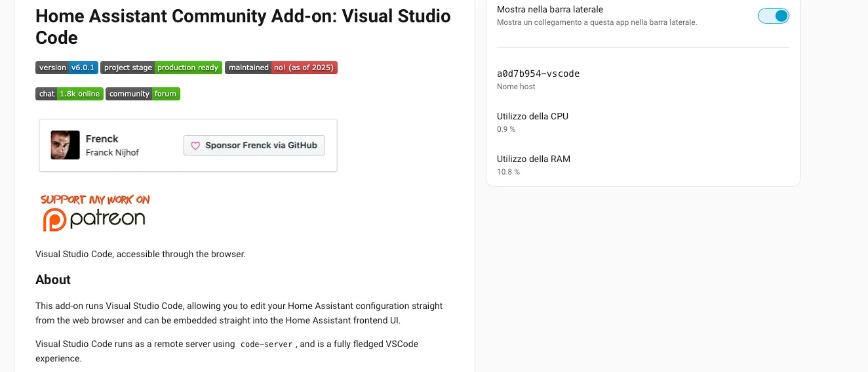Select the Frenck name text
Image resolution: width=868 pixels, height=372 pixels.
coord(102,139)
